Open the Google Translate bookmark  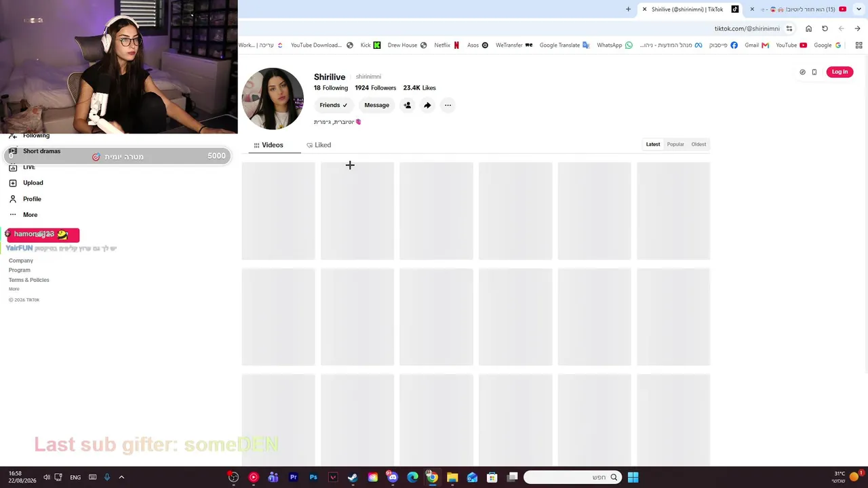[x=564, y=45]
